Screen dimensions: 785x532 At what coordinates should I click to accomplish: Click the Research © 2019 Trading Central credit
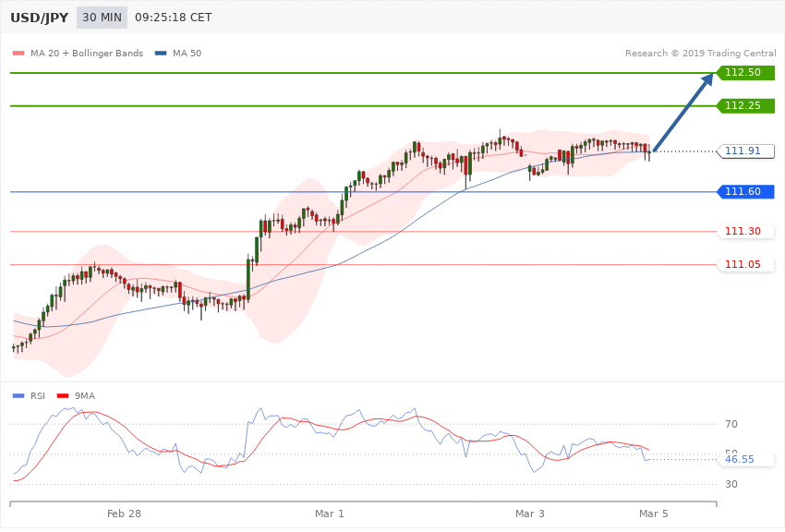point(700,53)
